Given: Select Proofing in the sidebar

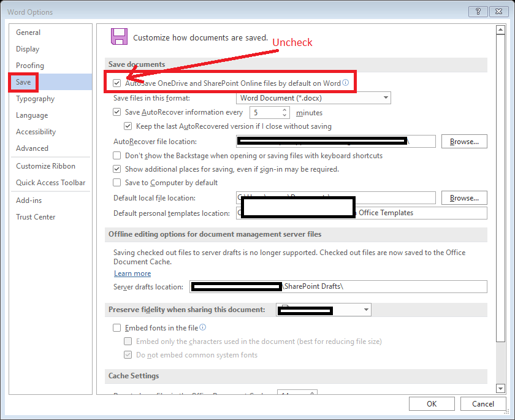Looking at the screenshot, I should click(30, 66).
